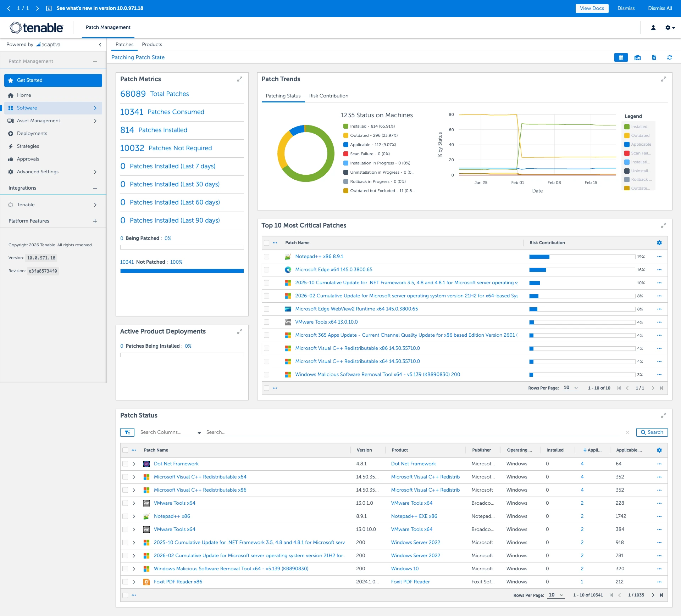Open the settings gear menu in header
The image size is (681, 616).
pyautogui.click(x=670, y=28)
